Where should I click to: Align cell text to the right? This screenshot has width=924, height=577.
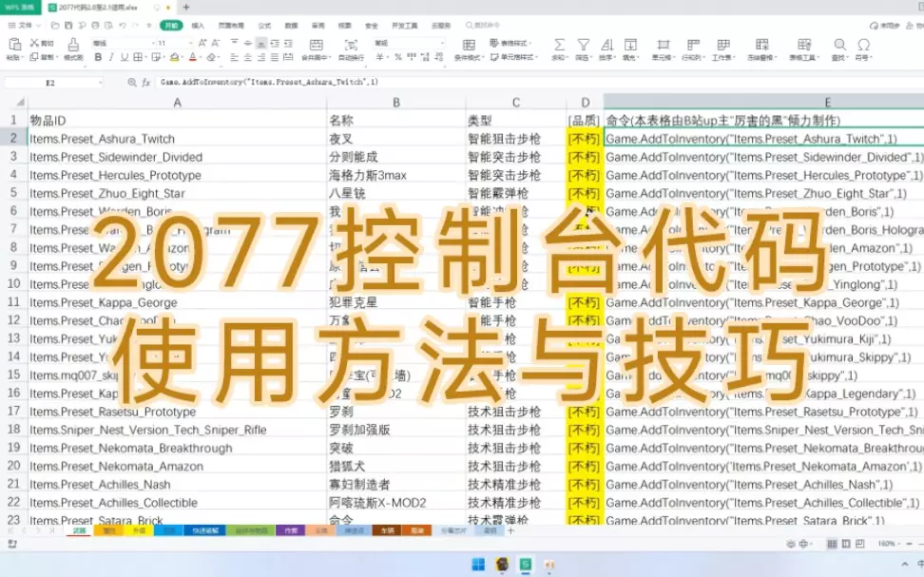pos(261,57)
